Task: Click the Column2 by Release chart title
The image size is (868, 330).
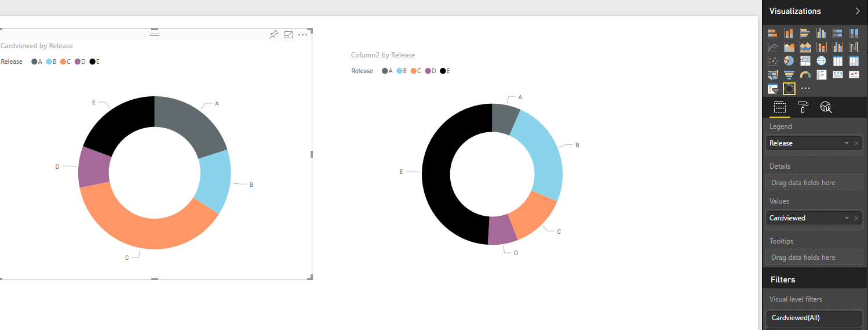Action: point(383,55)
